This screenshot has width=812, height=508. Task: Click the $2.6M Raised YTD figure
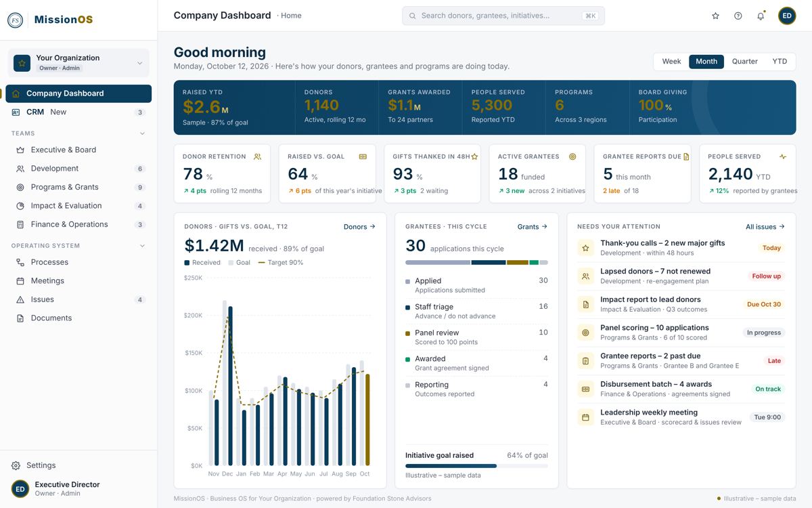(x=205, y=107)
